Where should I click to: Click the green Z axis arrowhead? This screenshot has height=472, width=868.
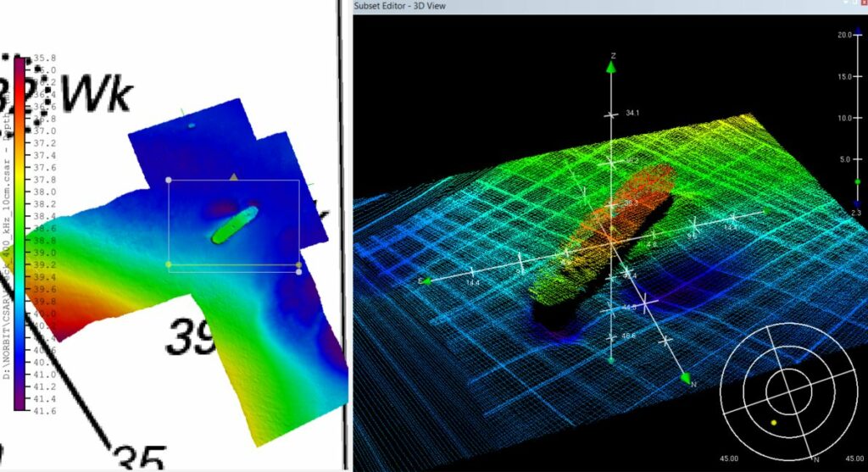(x=611, y=67)
